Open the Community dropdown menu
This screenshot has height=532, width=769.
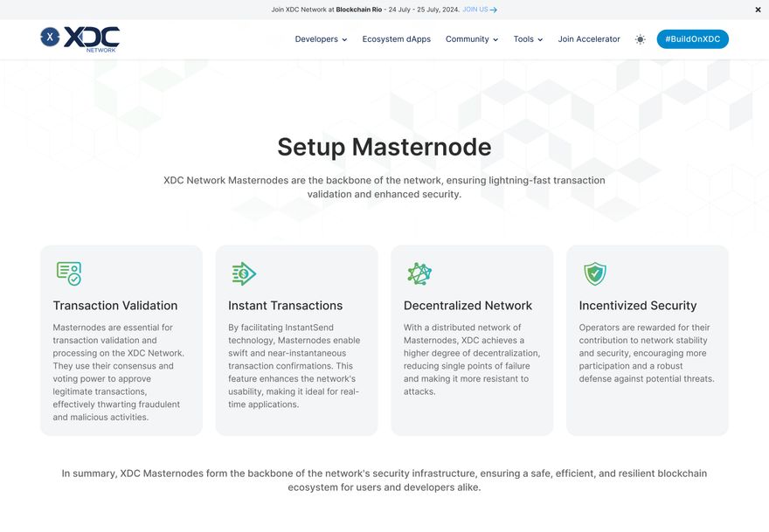pos(472,39)
